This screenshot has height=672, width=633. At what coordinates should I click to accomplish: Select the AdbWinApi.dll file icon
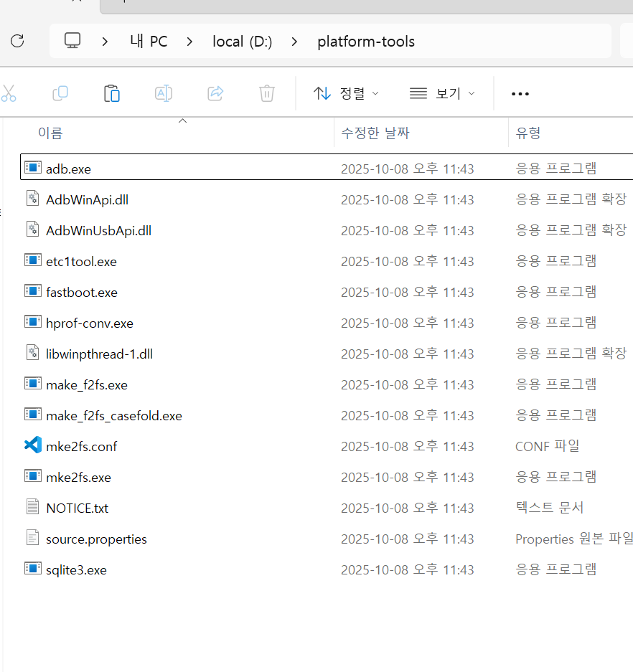click(33, 198)
